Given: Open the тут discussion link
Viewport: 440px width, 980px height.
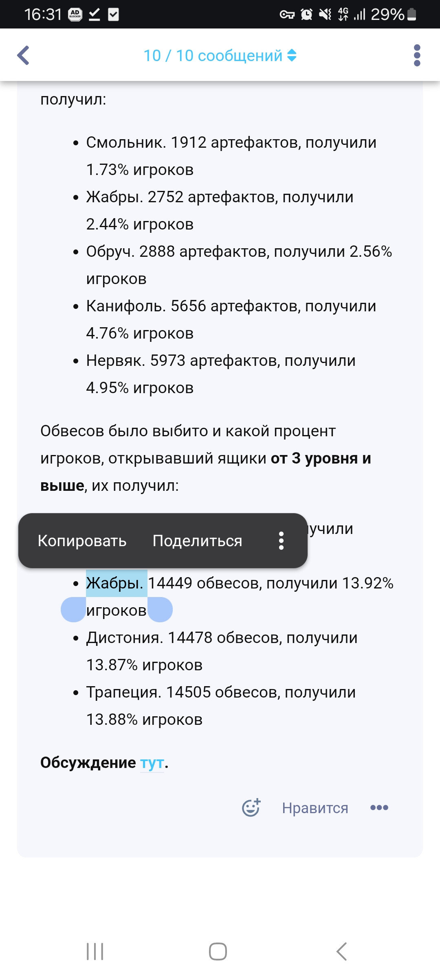Looking at the screenshot, I should [152, 763].
